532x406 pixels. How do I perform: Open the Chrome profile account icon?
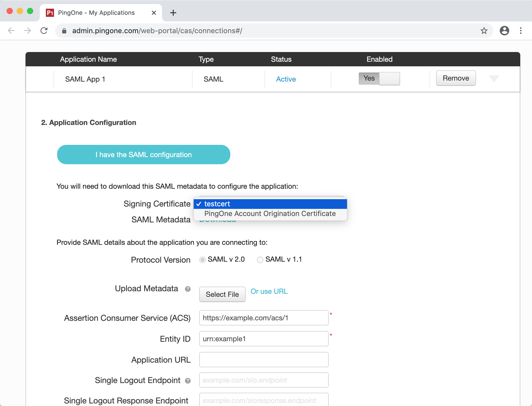504,31
